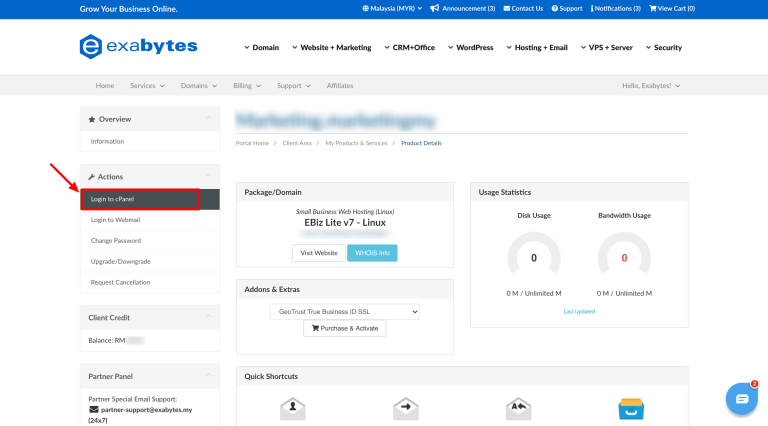The width and height of the screenshot is (768, 426).
Task: Click the Announcement megaphone icon
Action: pos(434,8)
